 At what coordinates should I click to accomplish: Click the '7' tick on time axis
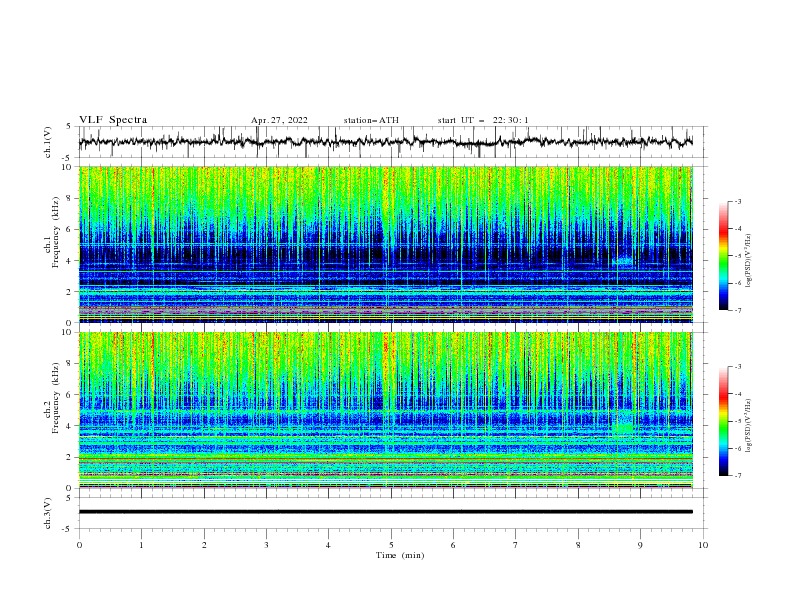pyautogui.click(x=516, y=545)
